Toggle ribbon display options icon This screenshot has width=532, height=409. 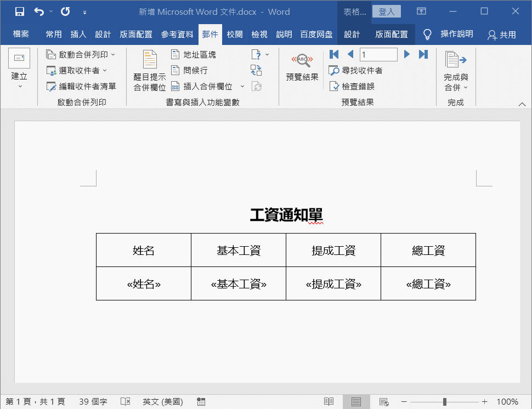tap(421, 11)
